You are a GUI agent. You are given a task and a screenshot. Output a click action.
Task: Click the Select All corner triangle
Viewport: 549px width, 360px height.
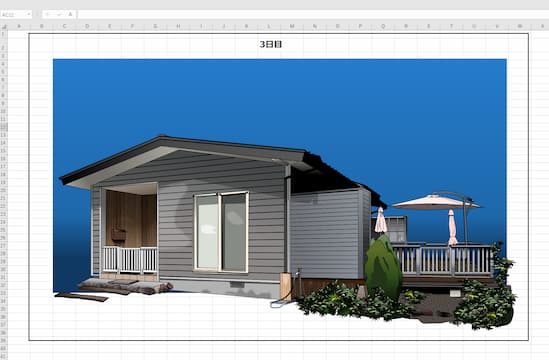(4, 26)
